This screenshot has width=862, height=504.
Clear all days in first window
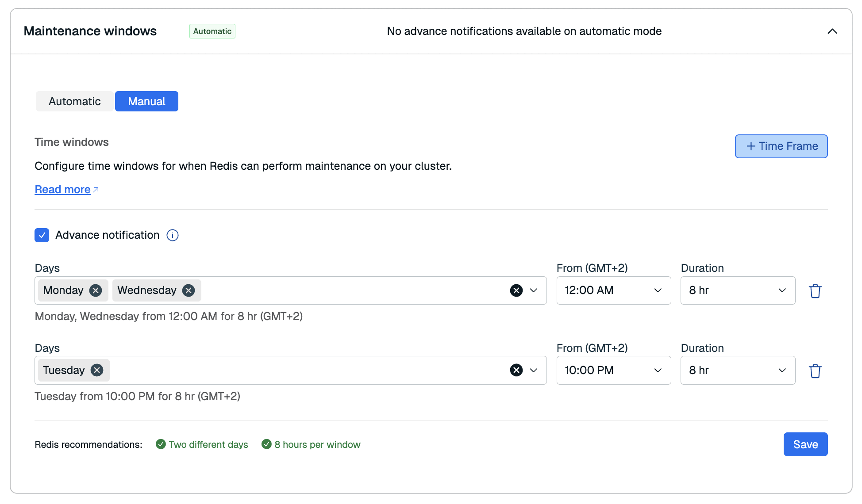[516, 290]
